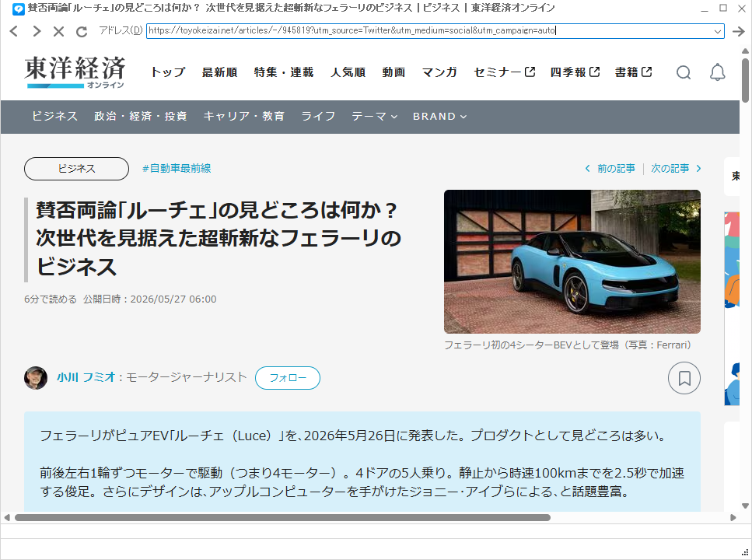Click the article headline 賛否両論「ルーチェ」
The width and height of the screenshot is (752, 560).
219,239
